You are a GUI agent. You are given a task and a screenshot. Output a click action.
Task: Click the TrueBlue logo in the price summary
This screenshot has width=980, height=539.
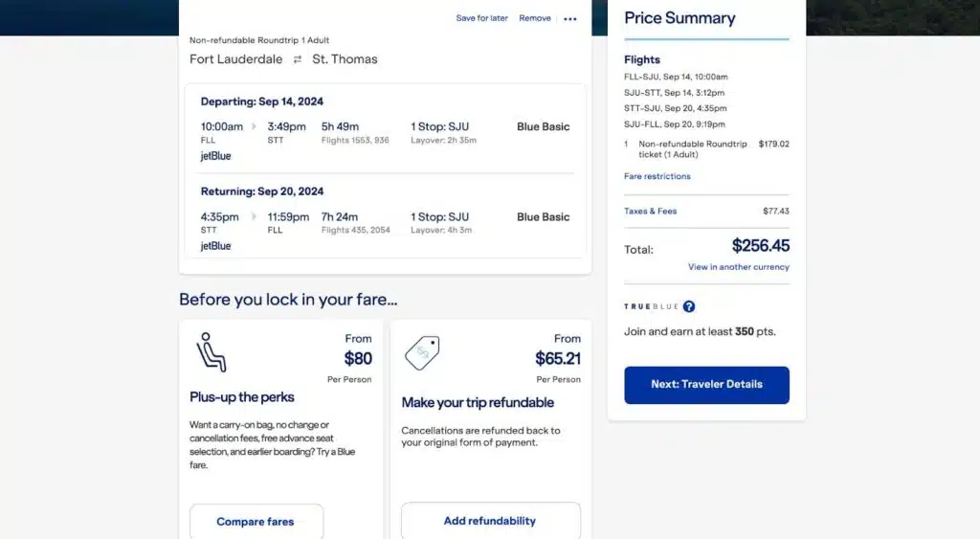[x=651, y=307]
